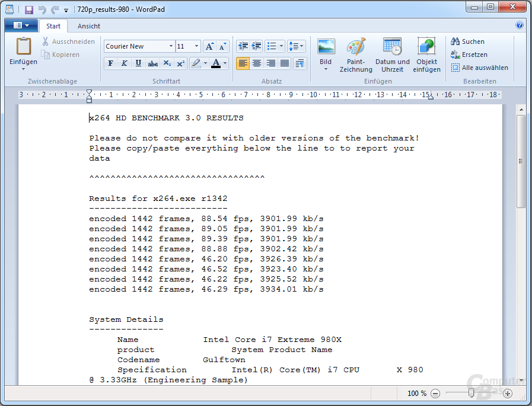
Task: Insert a picture with Bild icon
Action: point(326,47)
